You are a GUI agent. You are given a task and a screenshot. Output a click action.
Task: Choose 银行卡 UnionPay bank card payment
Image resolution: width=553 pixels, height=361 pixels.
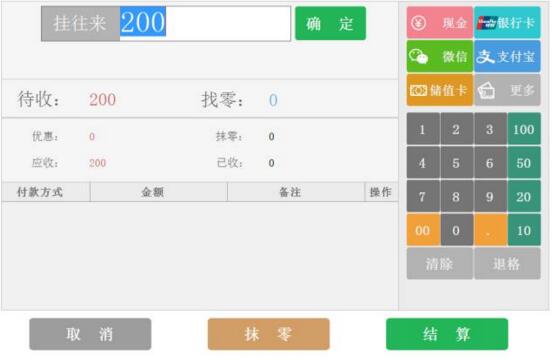507,23
